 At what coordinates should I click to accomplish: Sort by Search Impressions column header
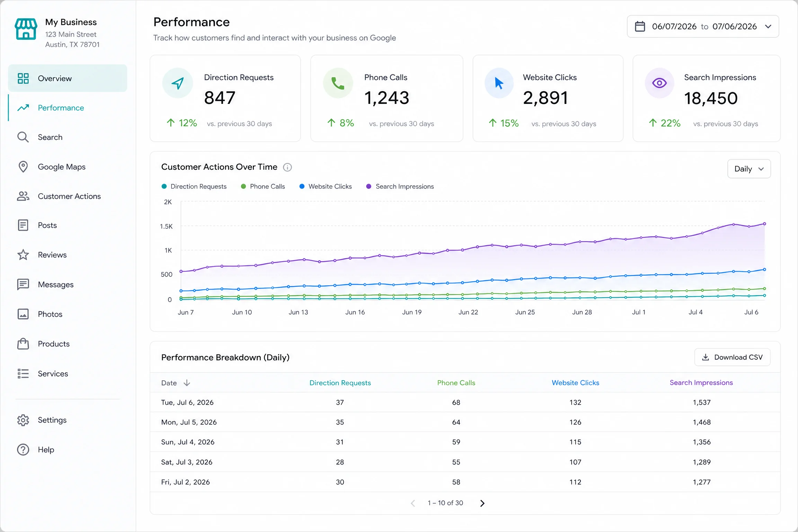[x=701, y=383]
